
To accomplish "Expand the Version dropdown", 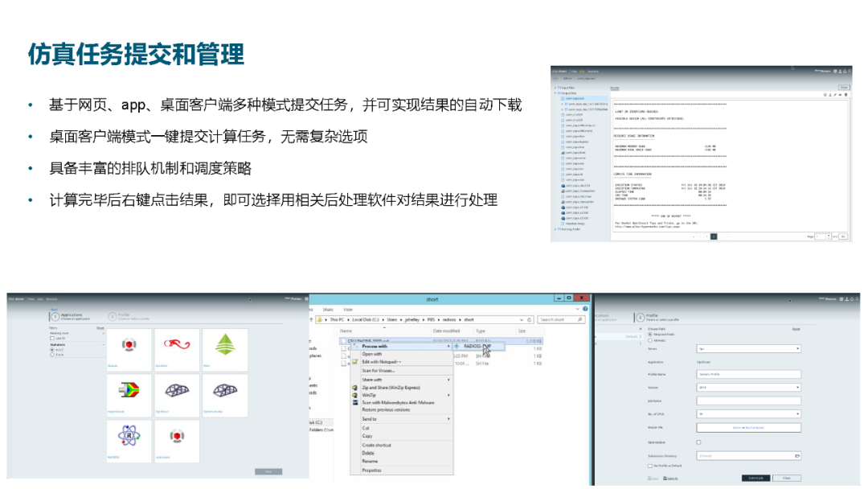I will point(748,388).
